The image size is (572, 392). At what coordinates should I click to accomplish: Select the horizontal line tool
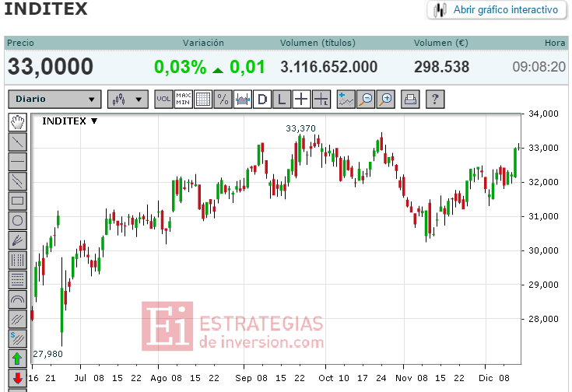17,162
